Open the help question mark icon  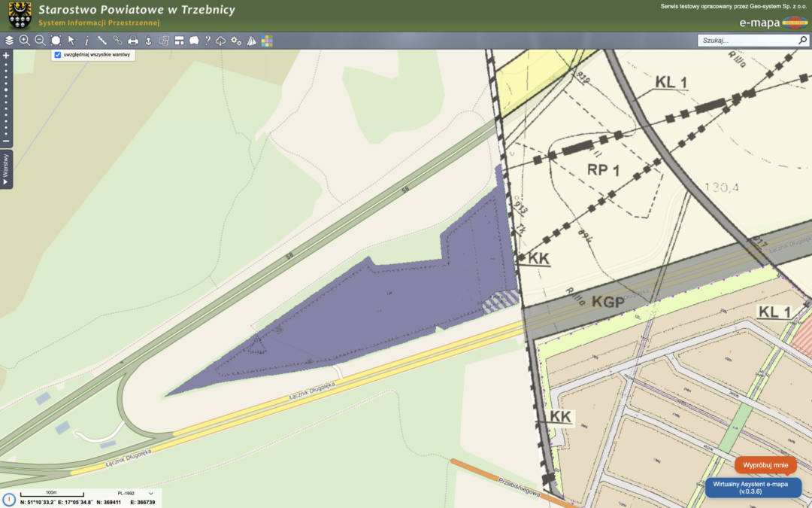click(x=208, y=41)
